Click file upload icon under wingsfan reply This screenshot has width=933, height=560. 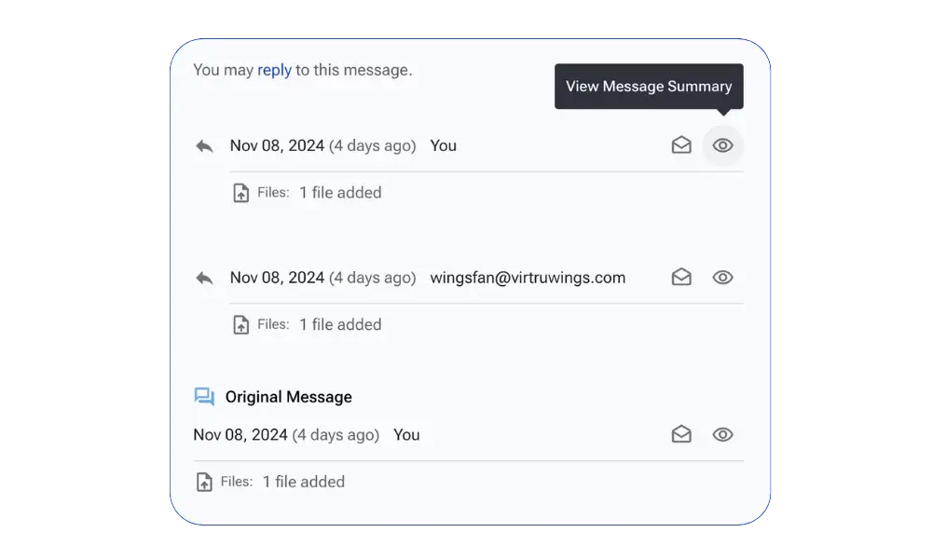[x=240, y=325]
